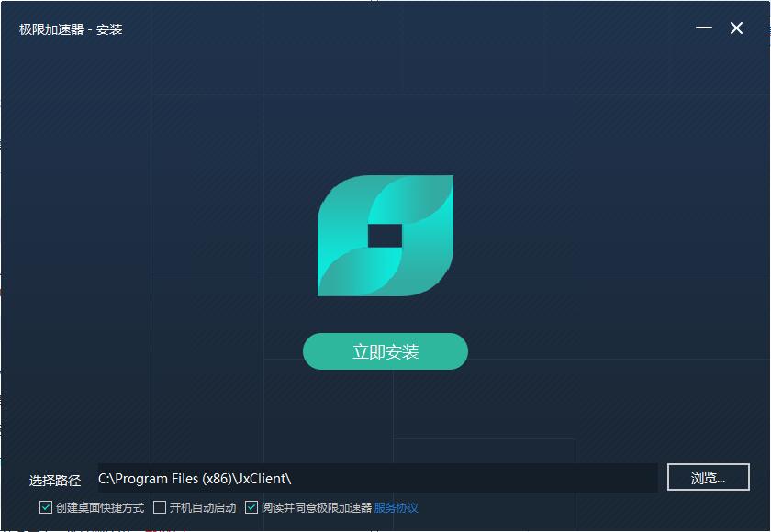Toggle 创建桌面快捷方式 checkbox
Image resolution: width=771 pixels, height=532 pixels.
[46, 507]
